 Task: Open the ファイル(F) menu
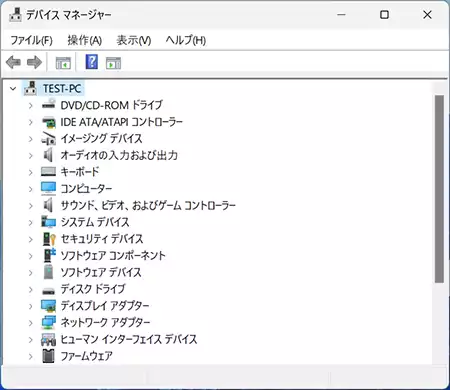(x=32, y=40)
